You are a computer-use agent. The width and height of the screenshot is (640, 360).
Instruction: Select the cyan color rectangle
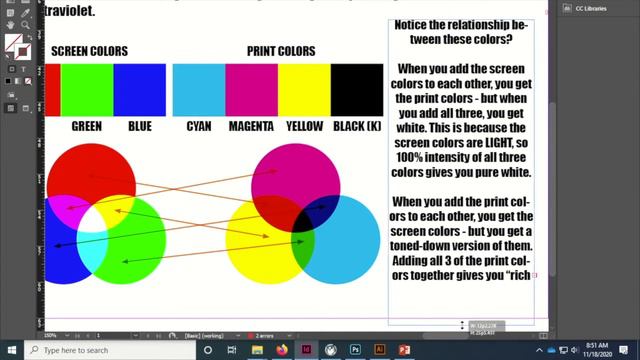[199, 90]
